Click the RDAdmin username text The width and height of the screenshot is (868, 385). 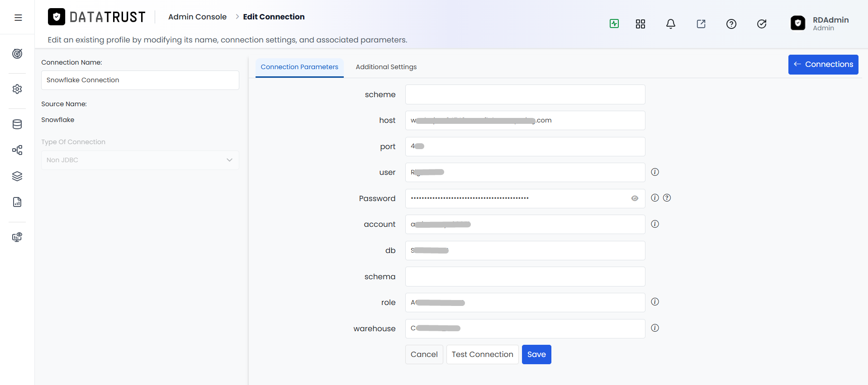tap(830, 20)
